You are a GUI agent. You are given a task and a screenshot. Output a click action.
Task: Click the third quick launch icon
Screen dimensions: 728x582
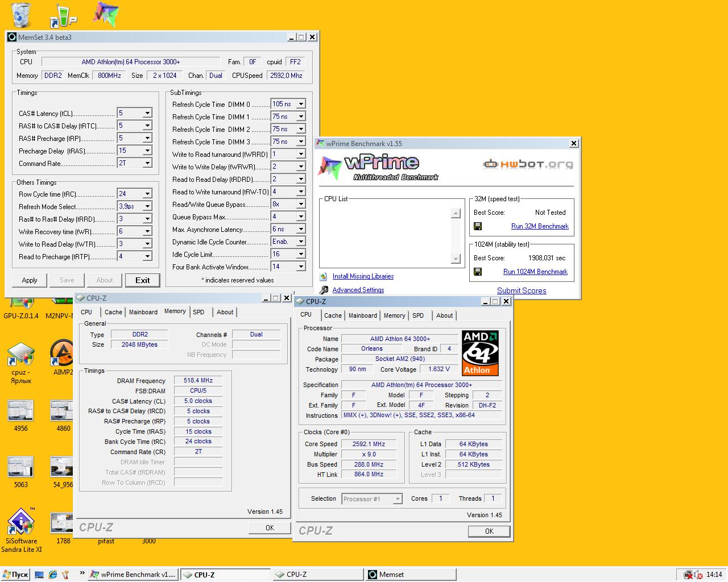pyautogui.click(x=65, y=575)
